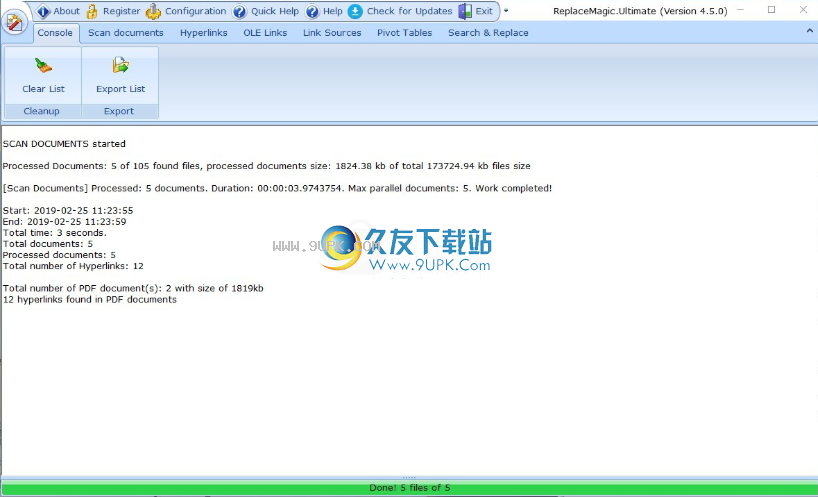This screenshot has height=497, width=818.
Task: Click Check for Updates
Action: coord(400,11)
